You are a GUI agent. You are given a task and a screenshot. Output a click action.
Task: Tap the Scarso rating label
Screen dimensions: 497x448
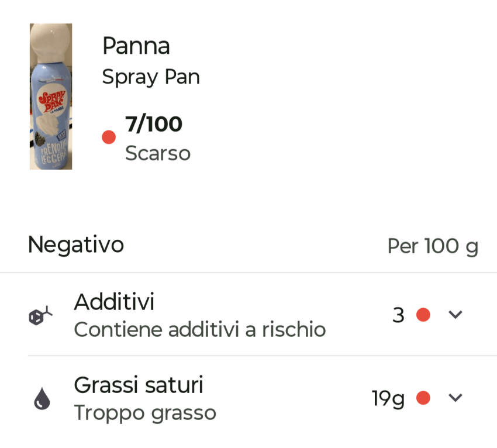(x=158, y=153)
